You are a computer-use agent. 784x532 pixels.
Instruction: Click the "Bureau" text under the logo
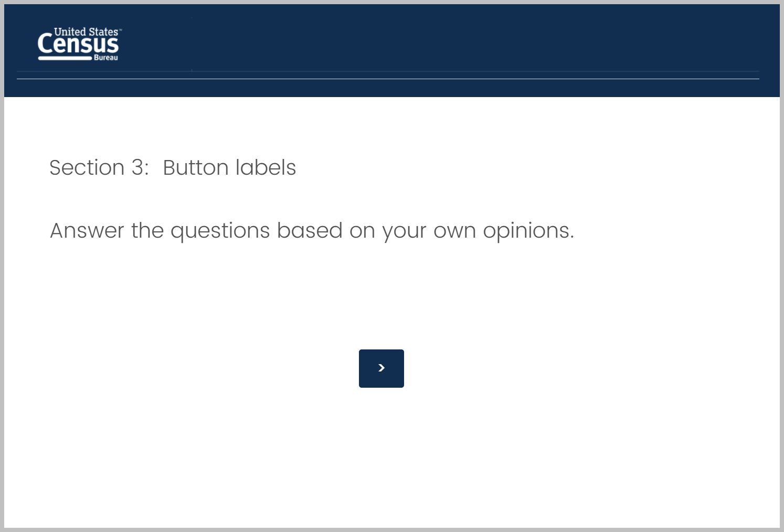(106, 58)
